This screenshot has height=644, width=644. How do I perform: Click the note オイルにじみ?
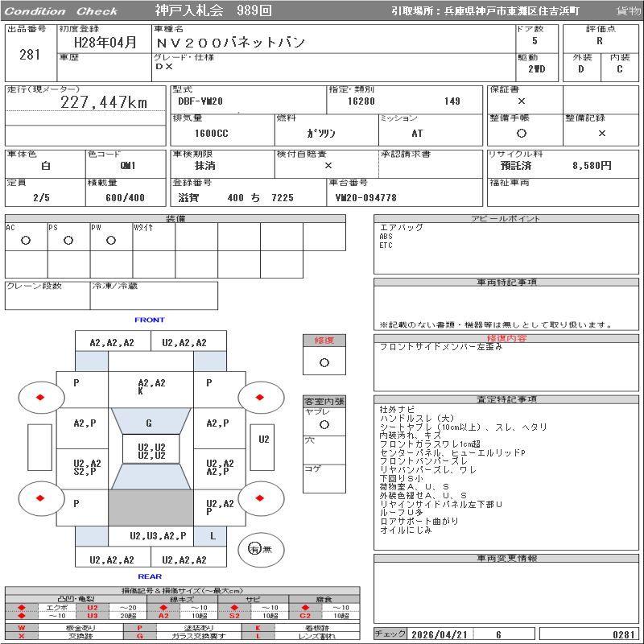[406, 530]
